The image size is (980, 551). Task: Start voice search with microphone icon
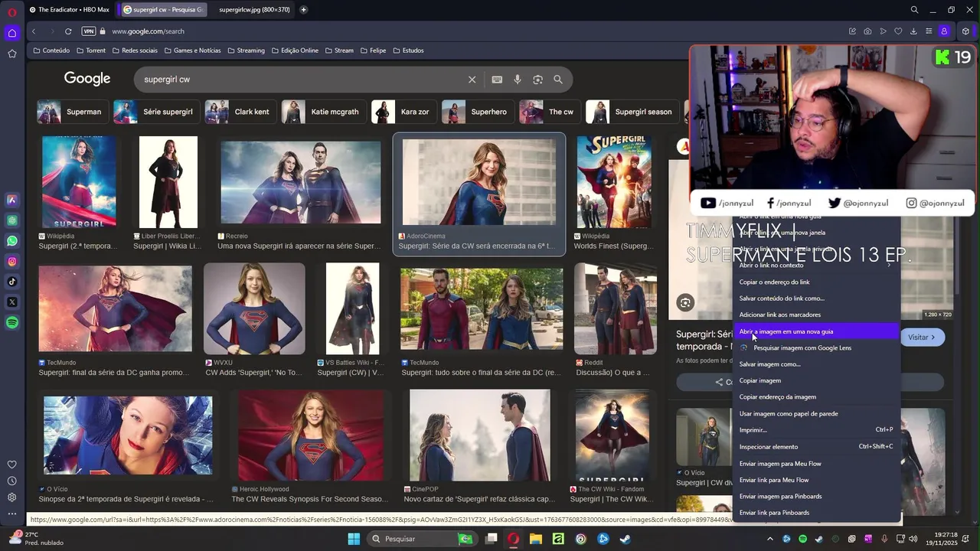[518, 80]
